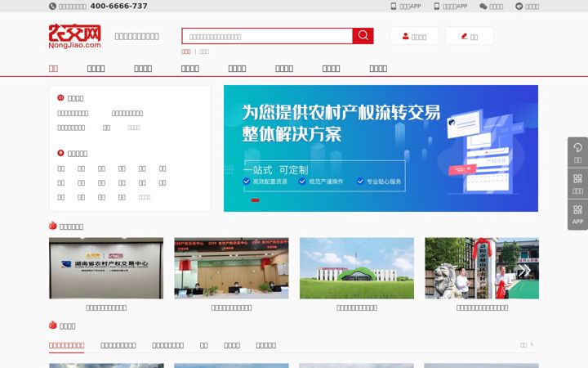Click the QR code icon above the APP icon

(x=577, y=179)
